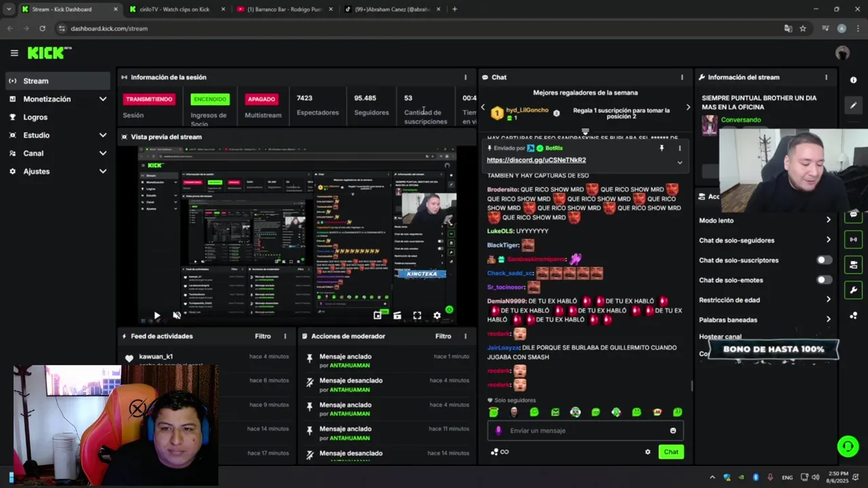Open Información del stream three-dot menu

(826, 77)
